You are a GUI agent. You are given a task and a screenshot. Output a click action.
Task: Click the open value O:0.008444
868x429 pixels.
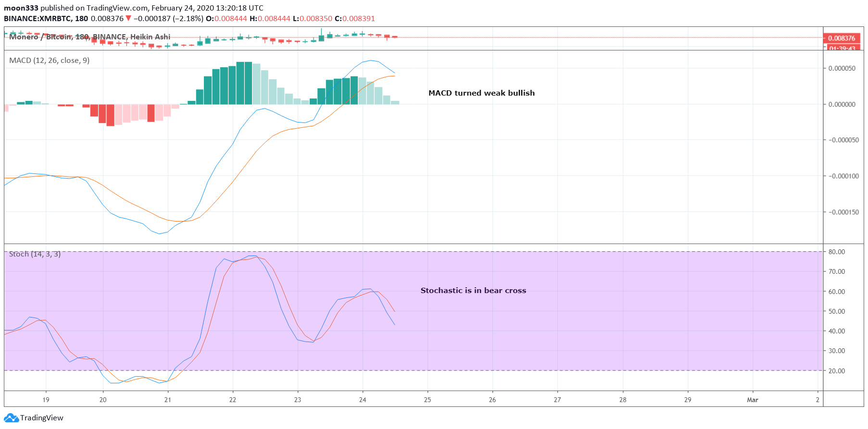pyautogui.click(x=226, y=19)
